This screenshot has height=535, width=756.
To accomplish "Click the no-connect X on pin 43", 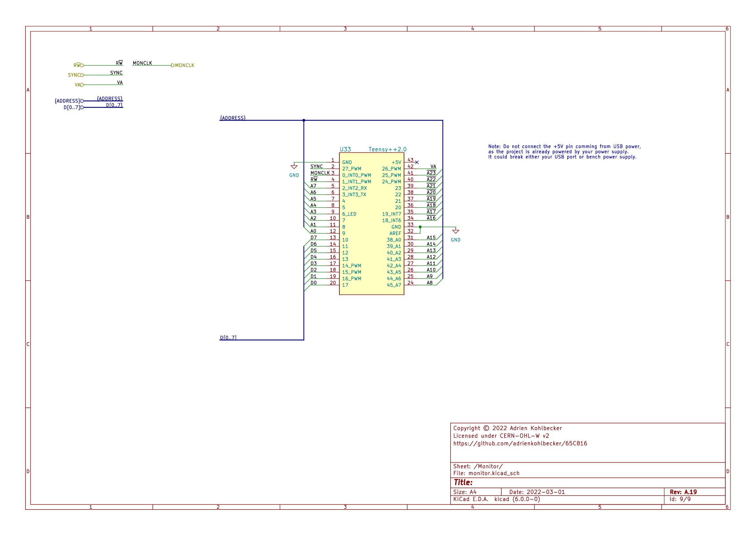I will pos(417,162).
